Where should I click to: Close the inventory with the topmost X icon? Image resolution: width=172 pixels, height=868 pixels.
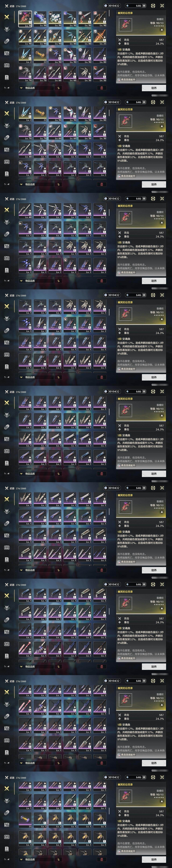162,6
